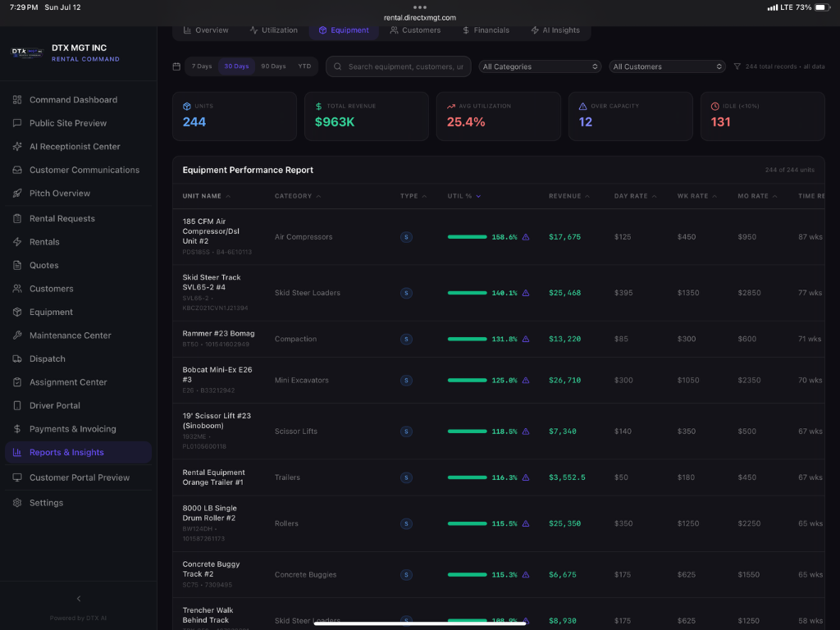Sort by Wk Rate column
The width and height of the screenshot is (840, 630).
point(697,196)
